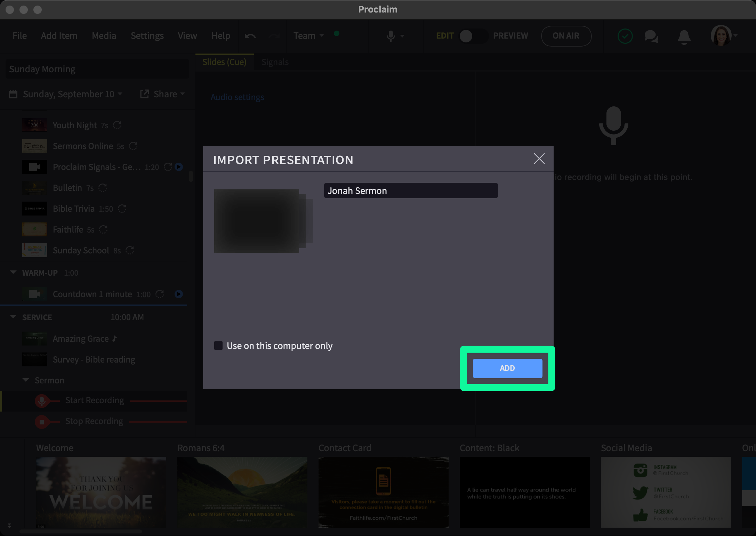Click the play icon on Proclaim Signals row
This screenshot has height=536, width=756.
coord(179,167)
